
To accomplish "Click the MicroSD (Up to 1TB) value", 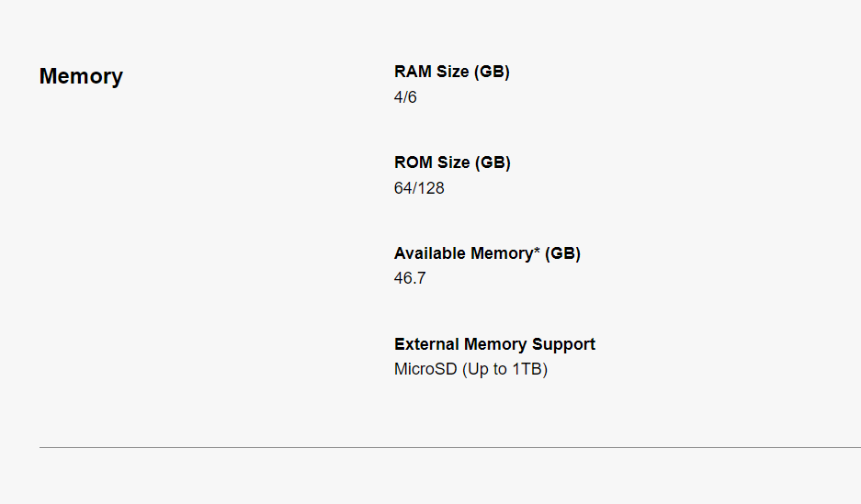I will (470, 370).
